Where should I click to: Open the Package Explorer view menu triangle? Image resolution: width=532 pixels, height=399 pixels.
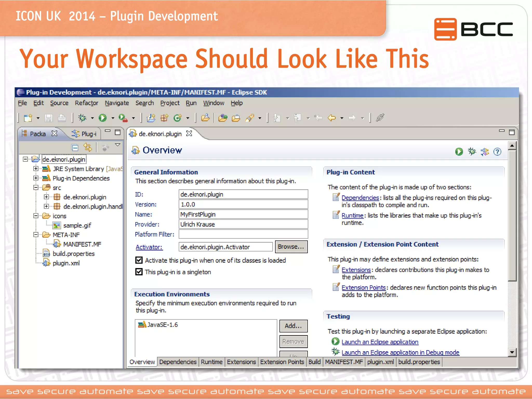(x=118, y=145)
